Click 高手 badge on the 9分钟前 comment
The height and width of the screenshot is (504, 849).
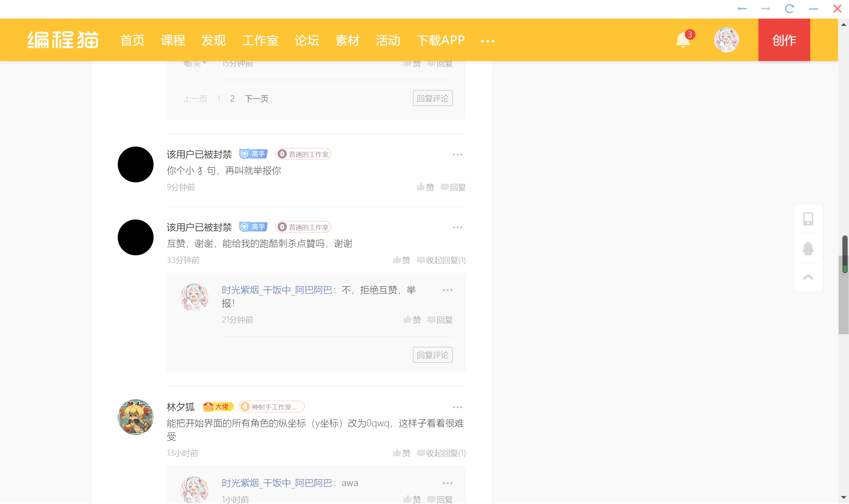pyautogui.click(x=253, y=154)
